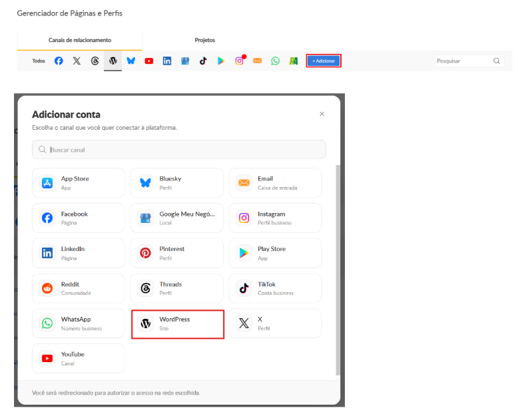Switch to Canais de relacionamento tab
The image size is (518, 420).
coord(80,41)
